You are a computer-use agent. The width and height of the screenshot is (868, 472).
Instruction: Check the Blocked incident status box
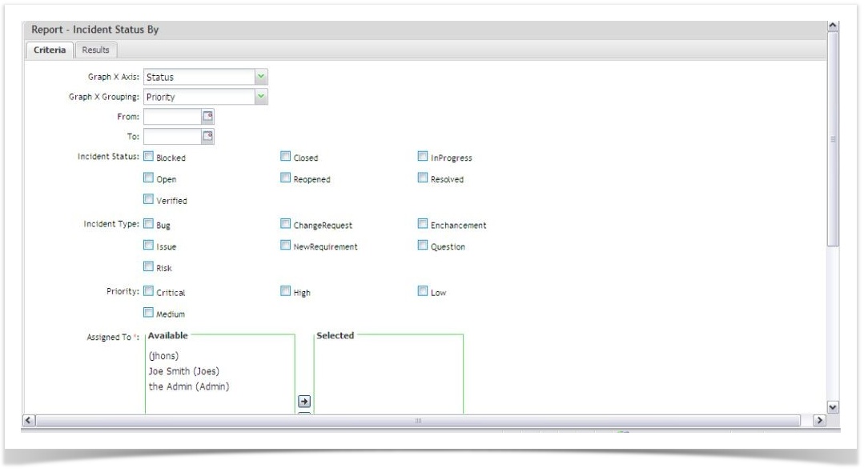148,157
